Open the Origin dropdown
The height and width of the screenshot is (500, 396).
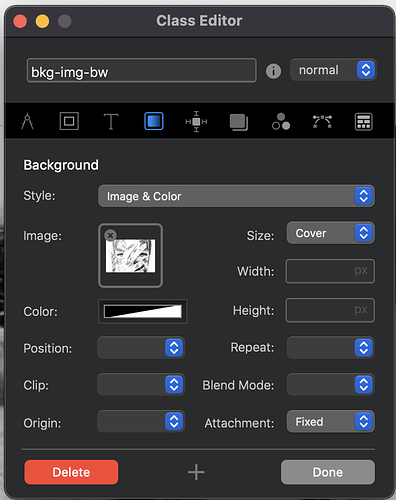point(141,422)
